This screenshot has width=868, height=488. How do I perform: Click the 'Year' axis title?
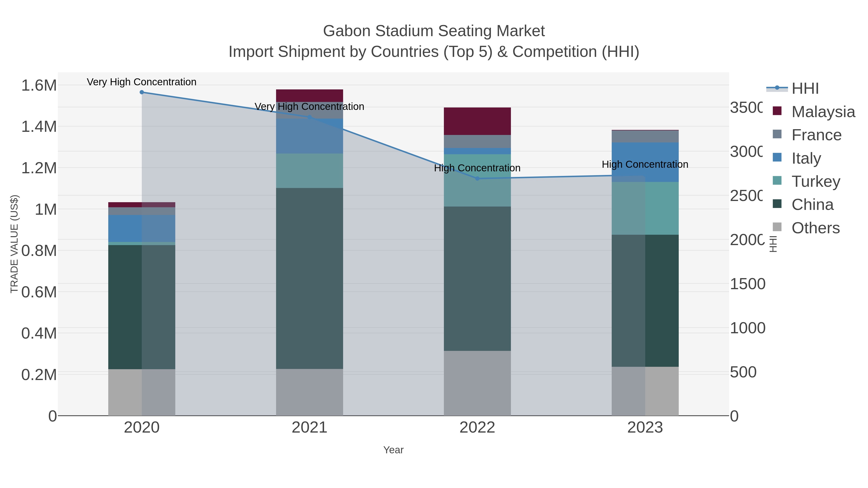393,450
